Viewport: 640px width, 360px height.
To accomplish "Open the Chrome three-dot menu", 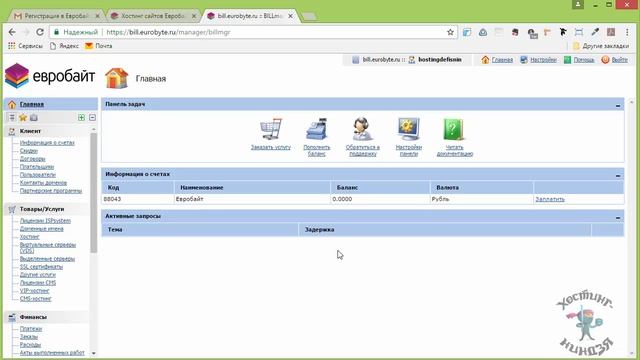I will pyautogui.click(x=627, y=32).
